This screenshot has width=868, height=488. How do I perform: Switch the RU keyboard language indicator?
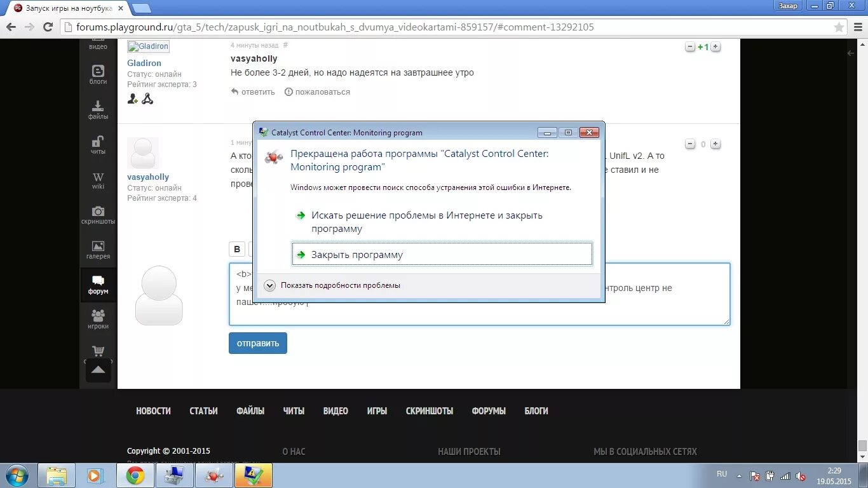[x=722, y=474]
